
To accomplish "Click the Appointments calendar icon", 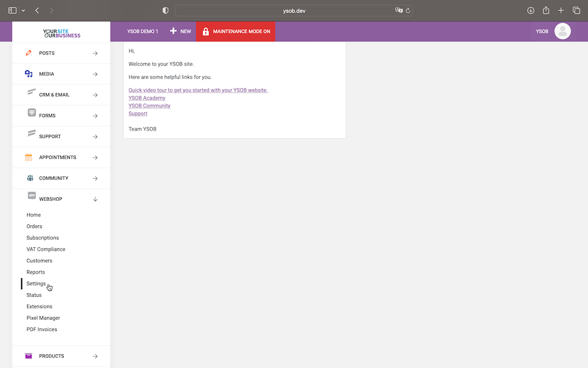I will coord(29,158).
